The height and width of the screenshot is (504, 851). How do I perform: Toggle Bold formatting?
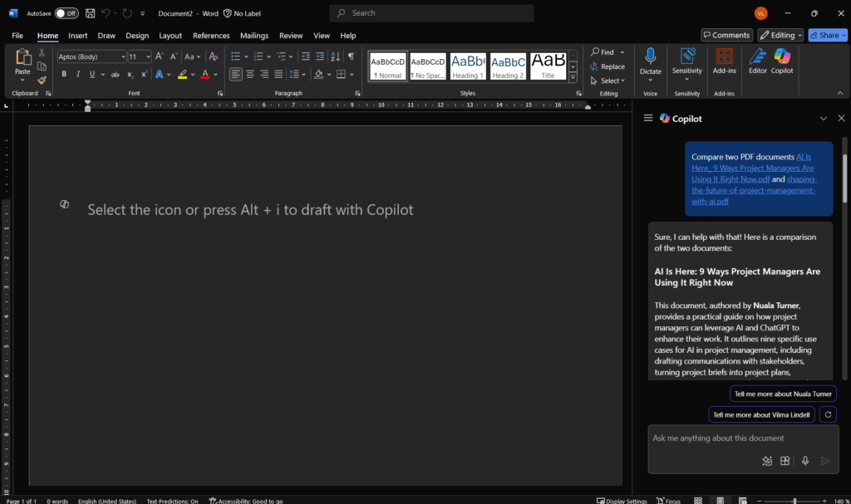coord(64,75)
